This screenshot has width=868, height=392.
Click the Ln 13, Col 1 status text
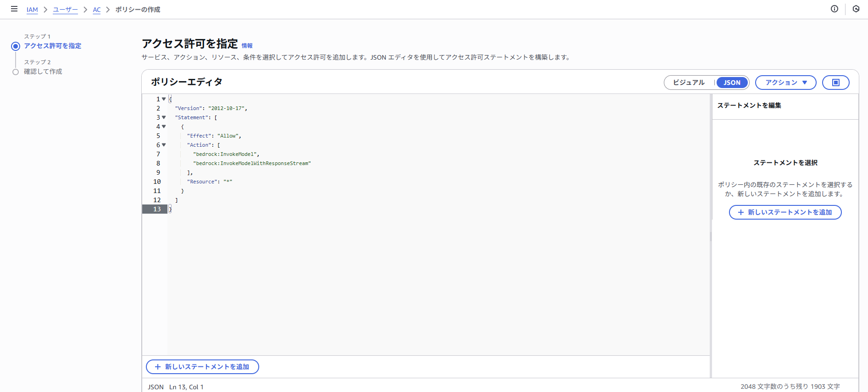186,387
